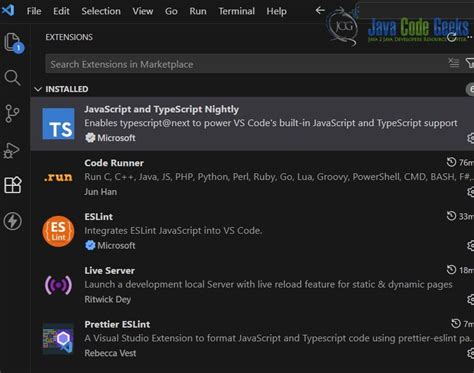Open the Run and Debug view
Viewport: 474px width, 373px height.
(x=12, y=150)
